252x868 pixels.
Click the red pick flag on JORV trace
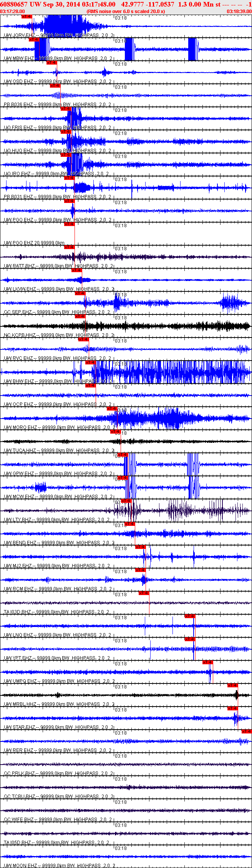tap(27, 17)
